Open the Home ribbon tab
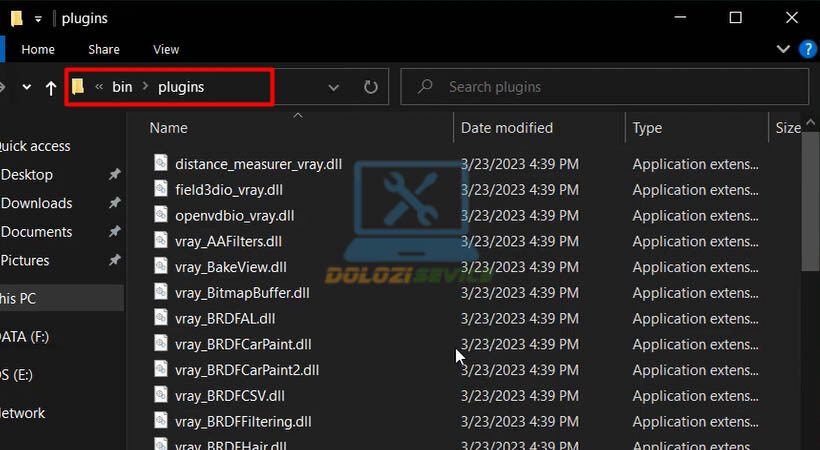The image size is (820, 450). [38, 49]
